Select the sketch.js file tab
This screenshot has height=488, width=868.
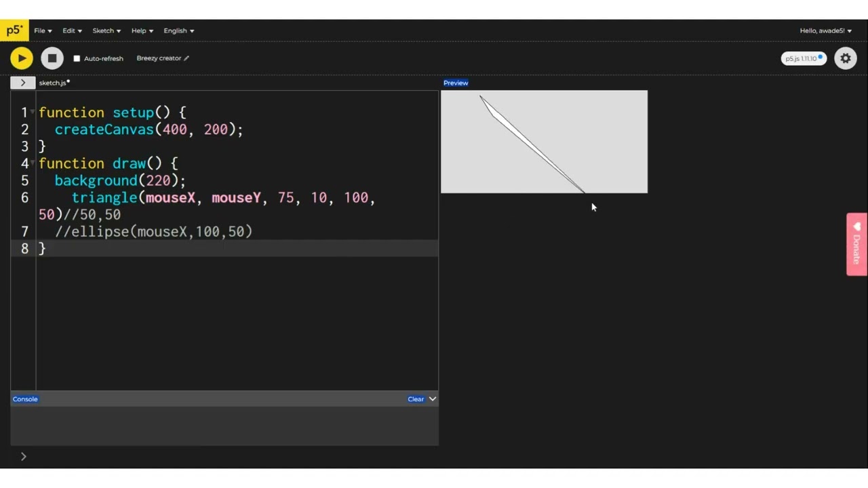tap(54, 83)
